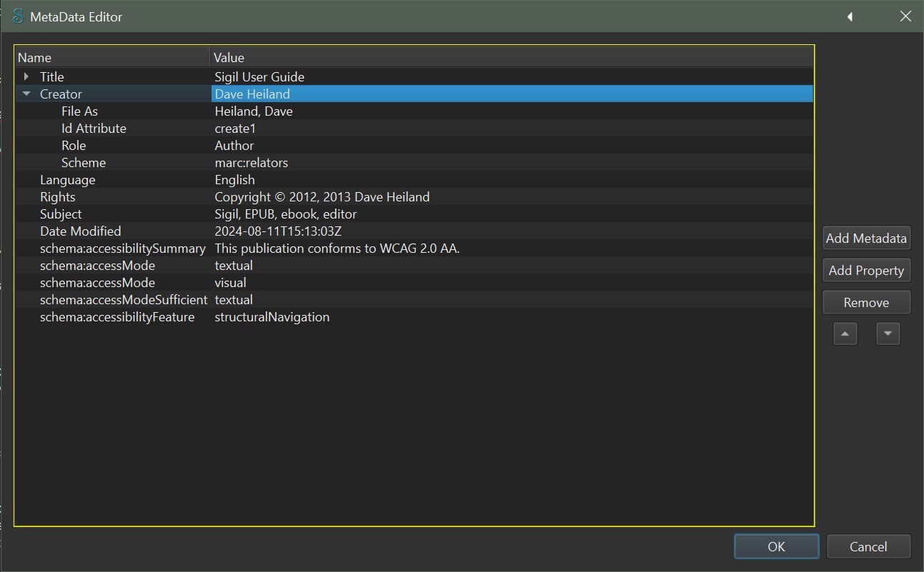Screen dimensions: 924x572
Task: Select the schema:accessibilitySummary row
Action: pyautogui.click(x=414, y=248)
